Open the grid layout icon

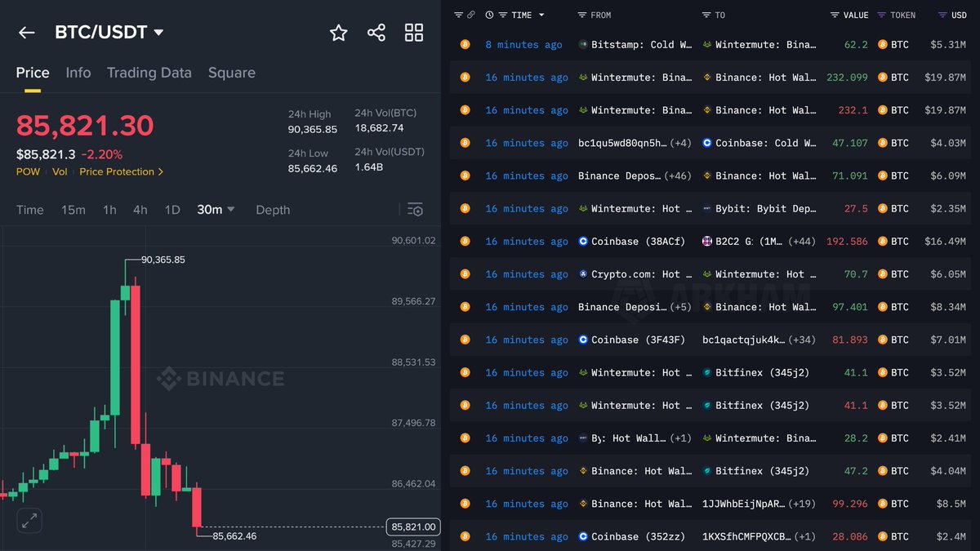pos(414,33)
